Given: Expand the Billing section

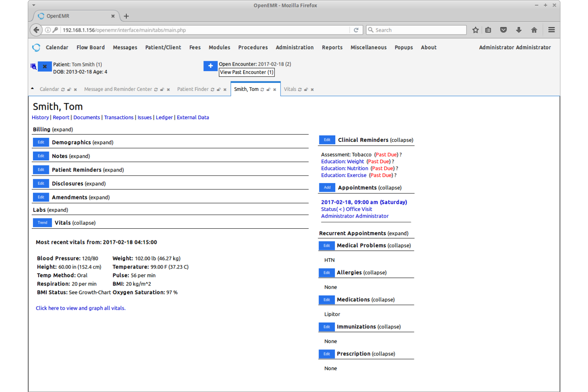Looking at the screenshot, I should click(64, 129).
